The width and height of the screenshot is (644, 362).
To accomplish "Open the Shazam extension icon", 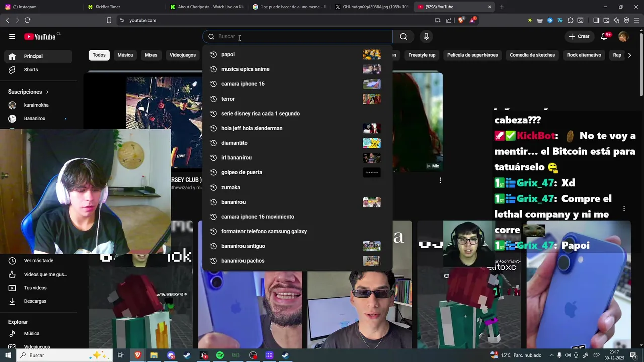I will (550, 20).
